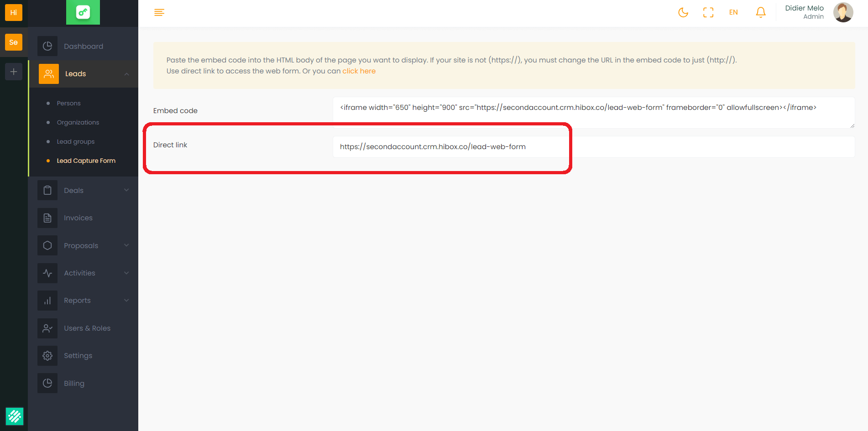
Task: Open Didier Melo's profile avatar
Action: pos(842,12)
